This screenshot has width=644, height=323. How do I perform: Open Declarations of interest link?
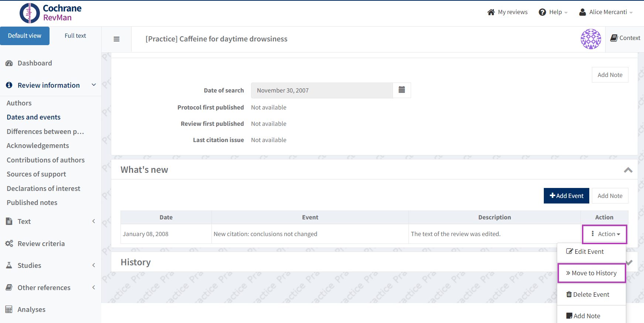point(43,188)
